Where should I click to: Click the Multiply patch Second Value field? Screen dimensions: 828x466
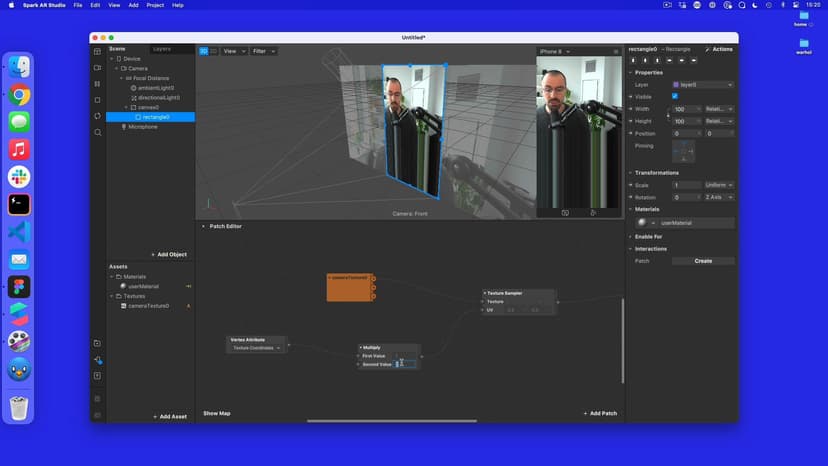coord(405,364)
